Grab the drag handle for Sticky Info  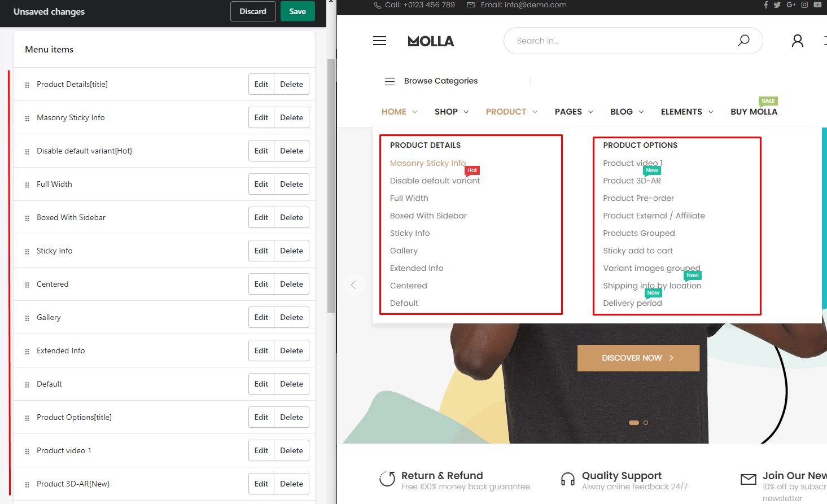(27, 251)
